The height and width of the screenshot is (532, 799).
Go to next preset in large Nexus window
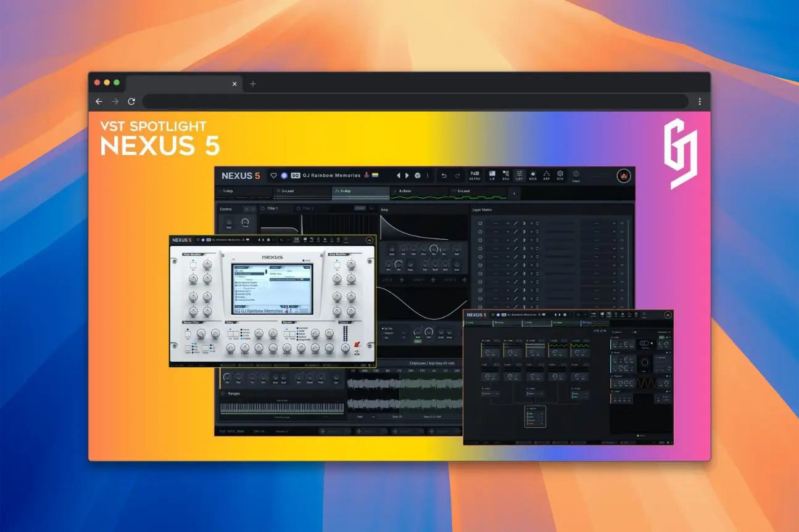[407, 175]
